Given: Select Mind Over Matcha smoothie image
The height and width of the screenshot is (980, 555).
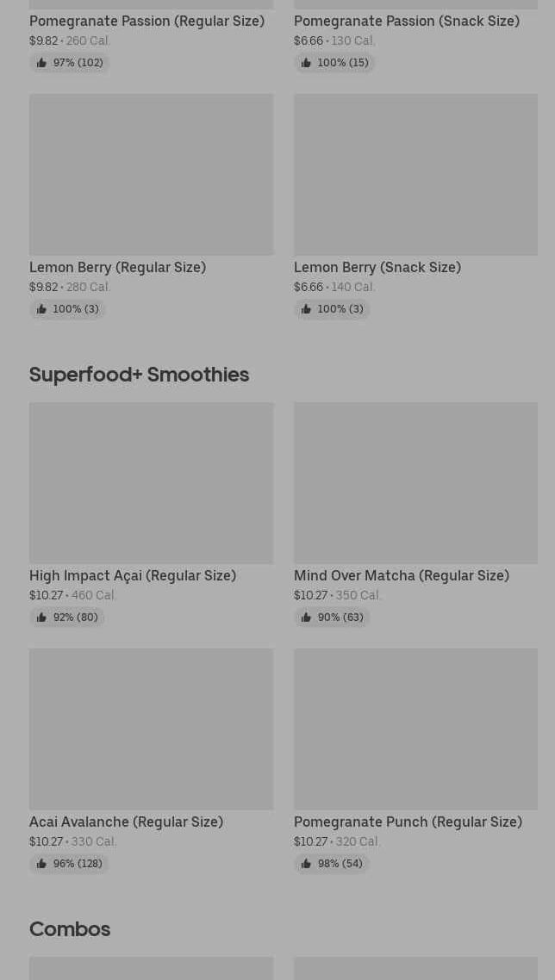Looking at the screenshot, I should (415, 482).
